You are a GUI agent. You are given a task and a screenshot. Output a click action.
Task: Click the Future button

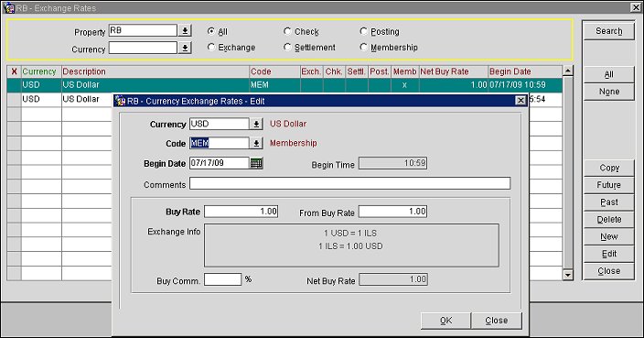coord(608,185)
